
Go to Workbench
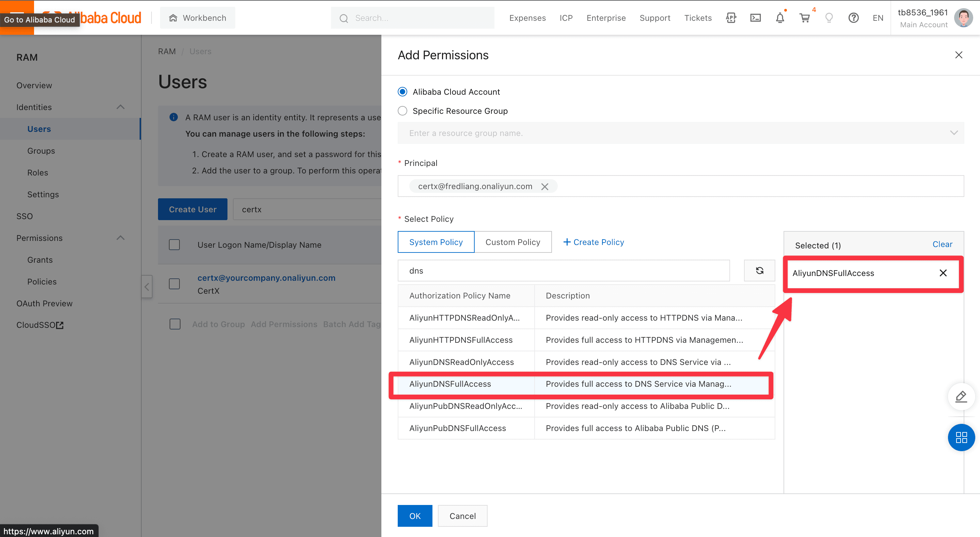click(x=197, y=18)
